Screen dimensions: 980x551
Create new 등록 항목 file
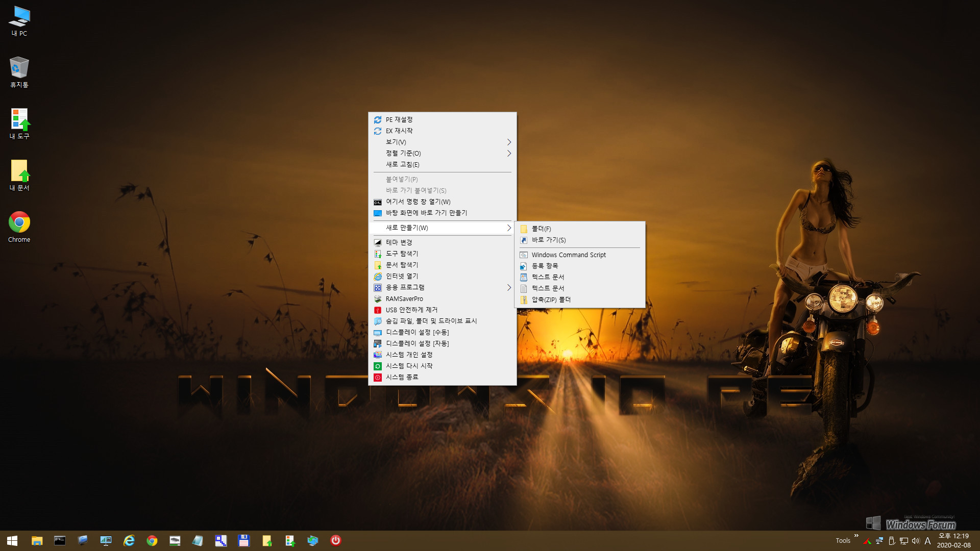580,266
